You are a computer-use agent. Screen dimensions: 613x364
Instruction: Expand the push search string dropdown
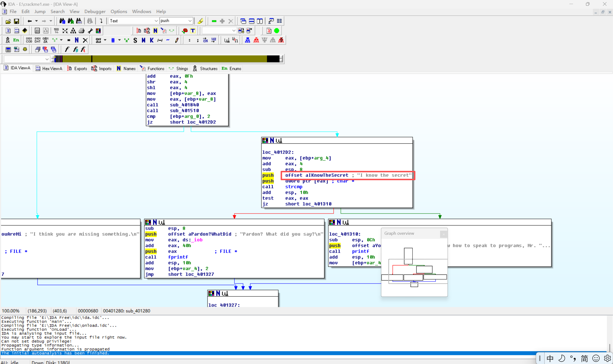tap(190, 21)
